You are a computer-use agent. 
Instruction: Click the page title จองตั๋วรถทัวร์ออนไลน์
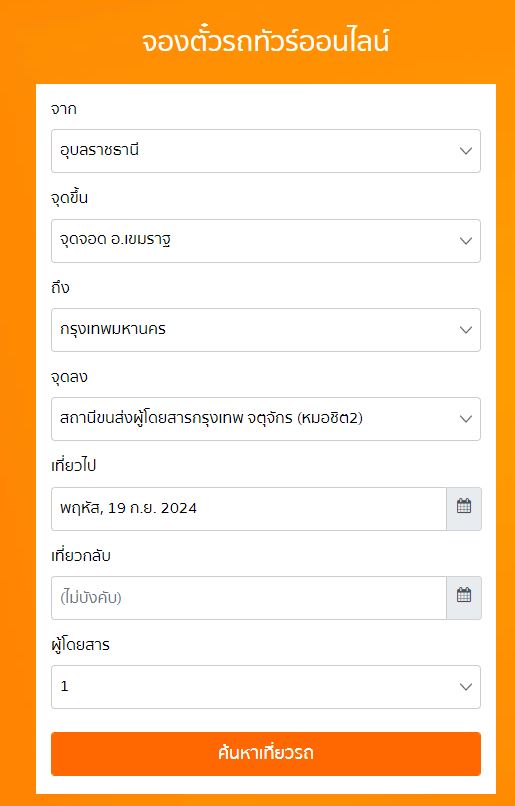click(265, 42)
